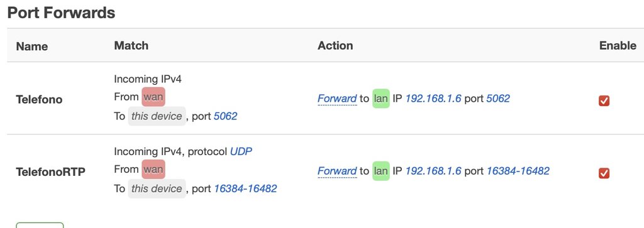Uncheck the TelefonoRTP enable checkbox
Image resolution: width=644 pixels, height=228 pixels.
[x=604, y=173]
